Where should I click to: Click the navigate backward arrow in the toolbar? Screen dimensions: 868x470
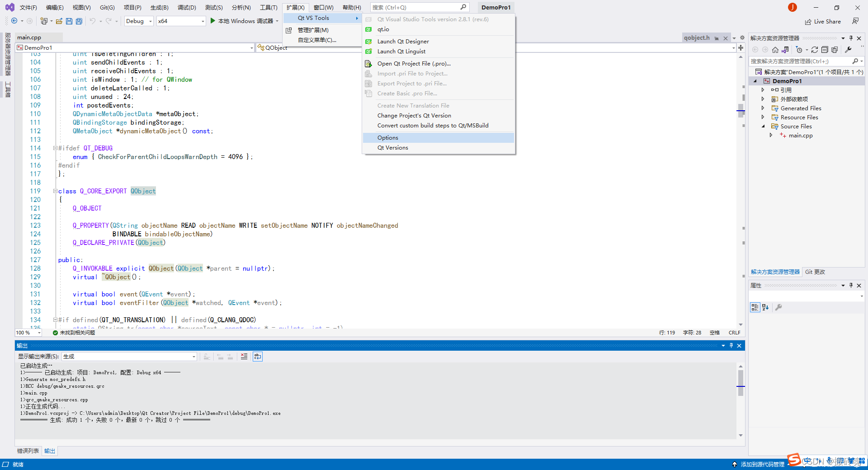[14, 21]
